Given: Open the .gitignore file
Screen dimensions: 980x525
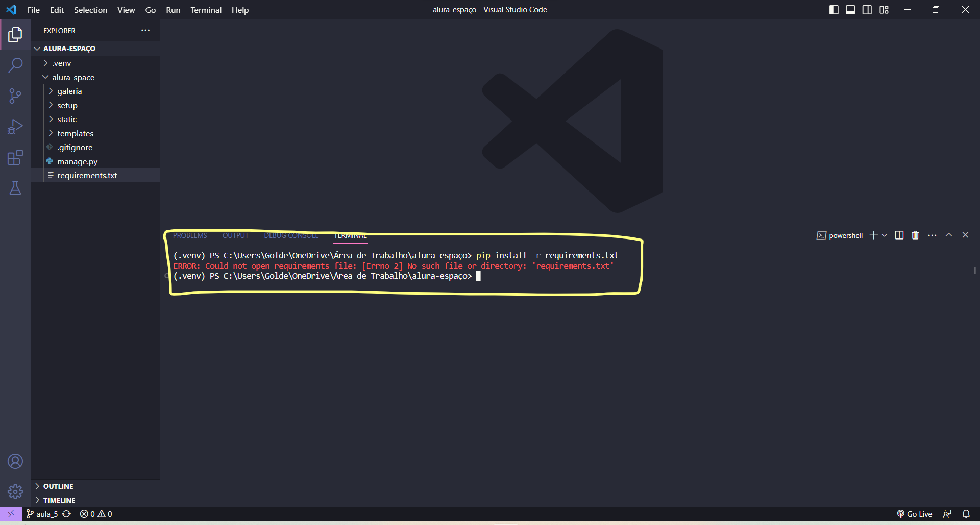Looking at the screenshot, I should pos(95,148).
